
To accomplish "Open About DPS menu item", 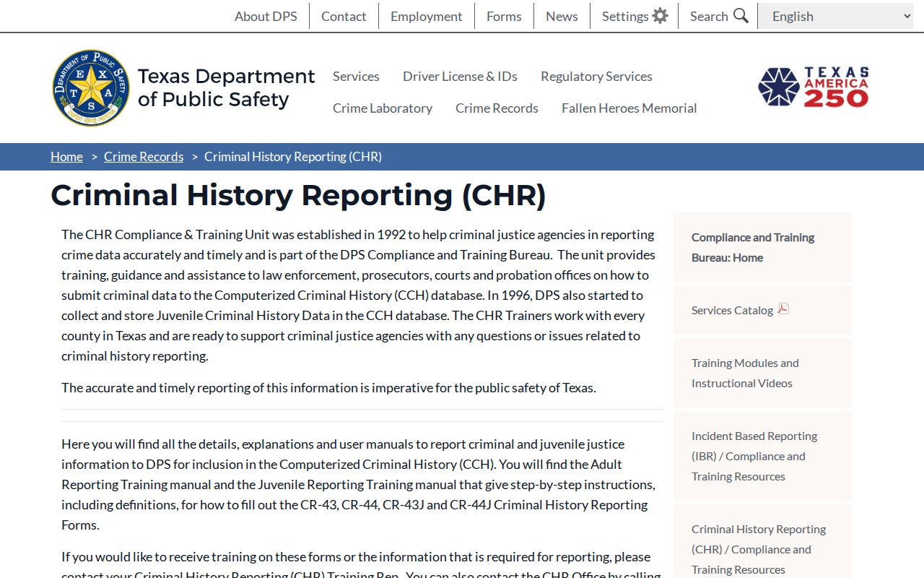I will click(266, 16).
